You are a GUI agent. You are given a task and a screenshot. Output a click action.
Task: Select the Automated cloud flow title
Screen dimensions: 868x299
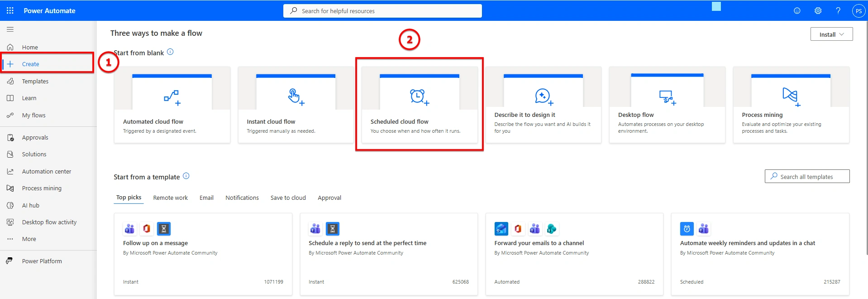153,121
